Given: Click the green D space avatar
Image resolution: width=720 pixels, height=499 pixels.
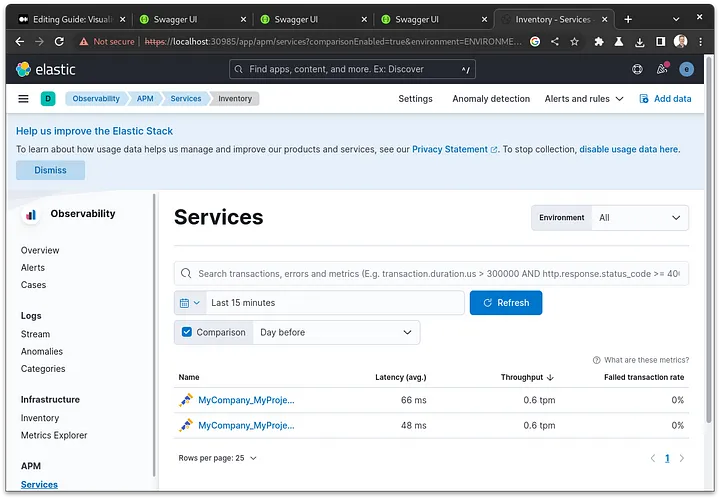Looking at the screenshot, I should tap(48, 99).
